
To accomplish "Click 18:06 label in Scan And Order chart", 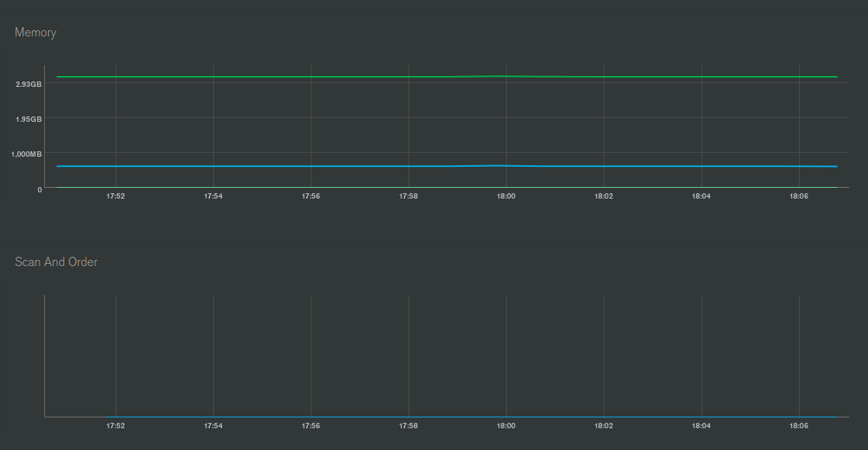I will (799, 426).
